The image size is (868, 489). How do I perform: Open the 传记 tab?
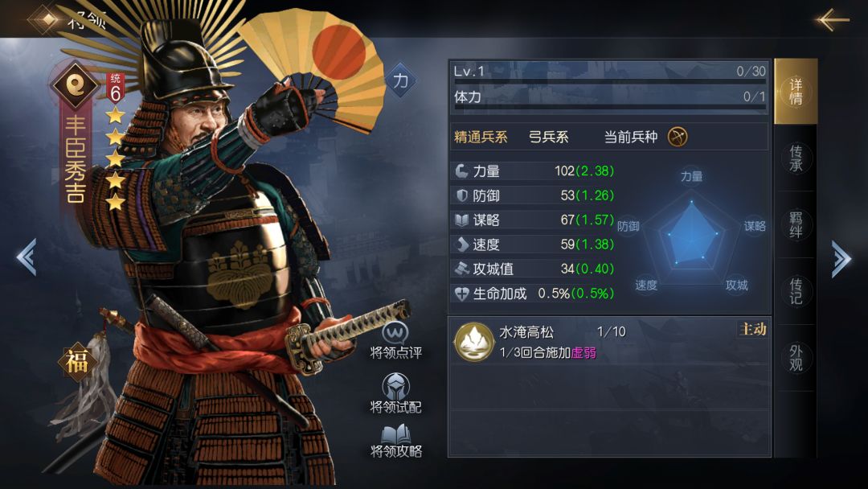tap(796, 291)
